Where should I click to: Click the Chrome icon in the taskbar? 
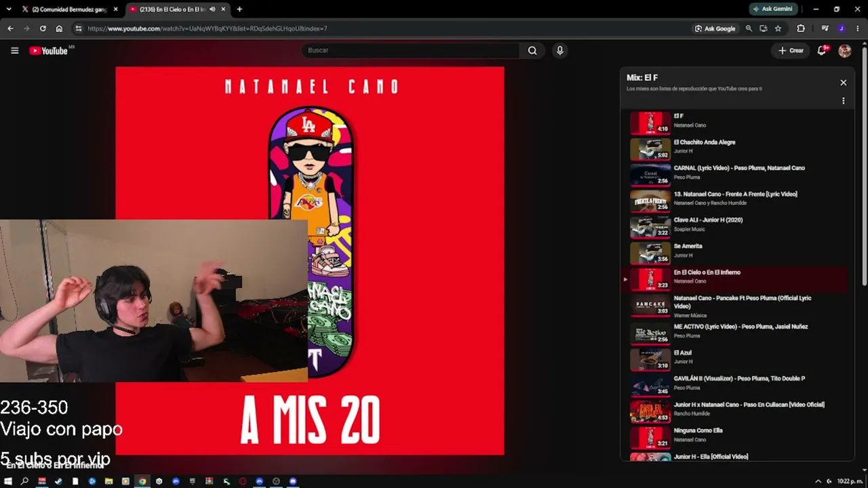click(142, 481)
